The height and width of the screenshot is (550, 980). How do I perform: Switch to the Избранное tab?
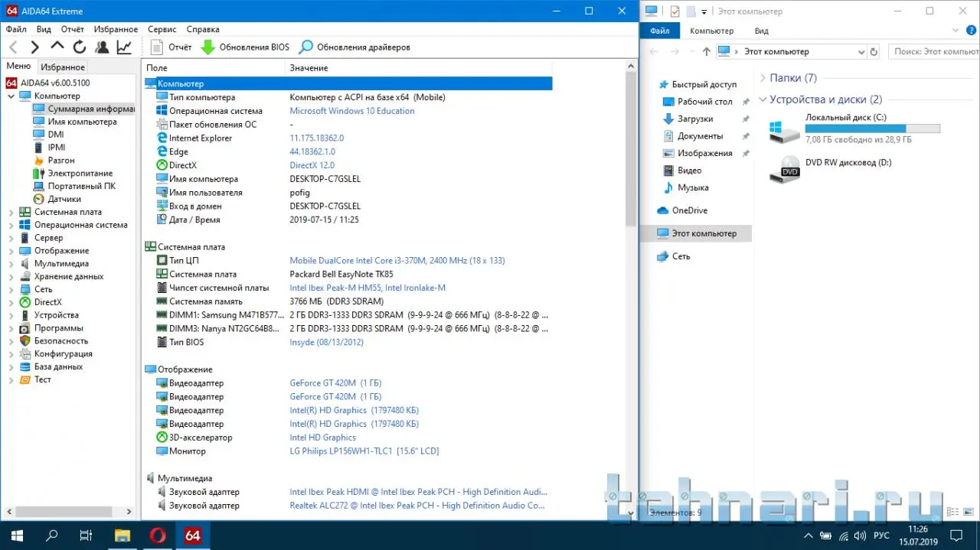click(x=63, y=67)
